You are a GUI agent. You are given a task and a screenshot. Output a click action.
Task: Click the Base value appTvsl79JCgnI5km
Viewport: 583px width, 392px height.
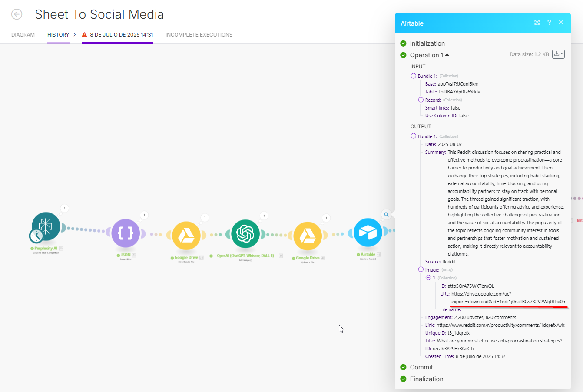point(458,84)
